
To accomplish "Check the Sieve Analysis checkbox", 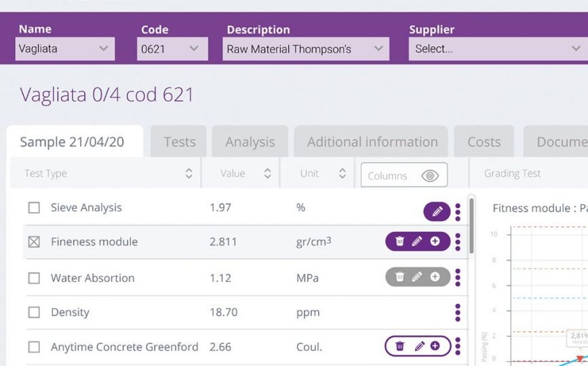I will (x=34, y=208).
